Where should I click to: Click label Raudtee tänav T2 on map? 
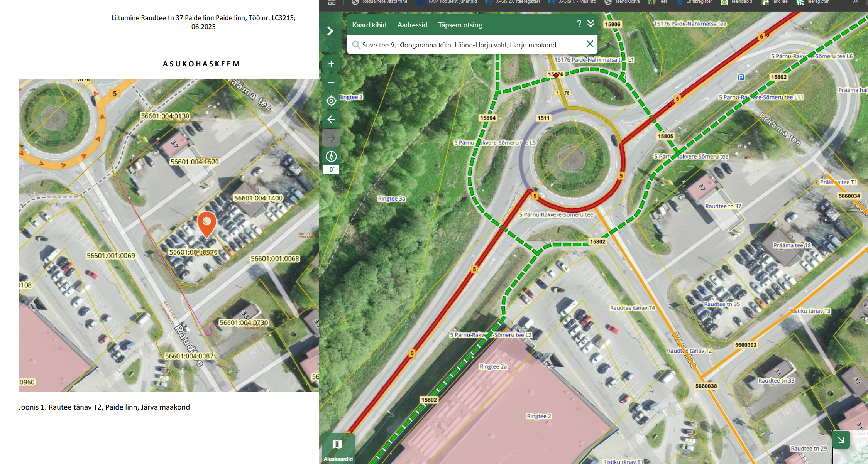(x=689, y=351)
